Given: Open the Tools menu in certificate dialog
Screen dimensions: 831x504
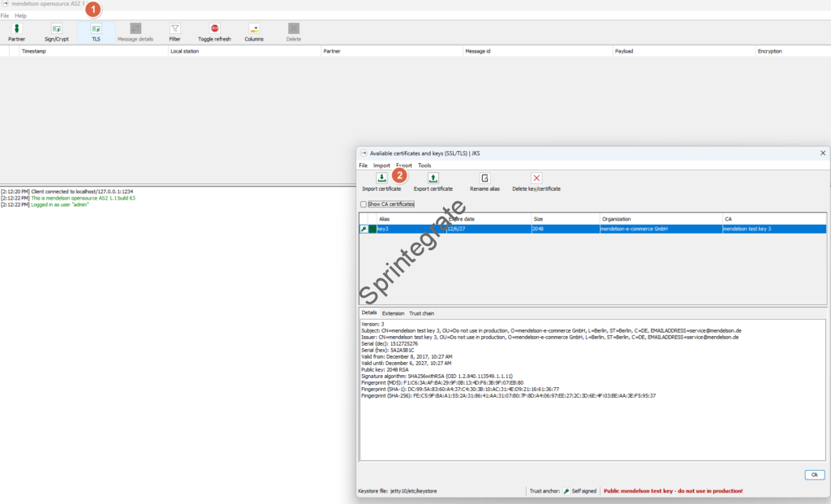Looking at the screenshot, I should 424,166.
